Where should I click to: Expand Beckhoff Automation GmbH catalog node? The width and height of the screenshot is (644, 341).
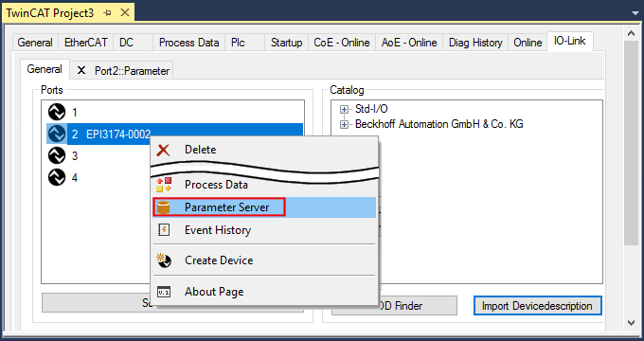click(344, 124)
